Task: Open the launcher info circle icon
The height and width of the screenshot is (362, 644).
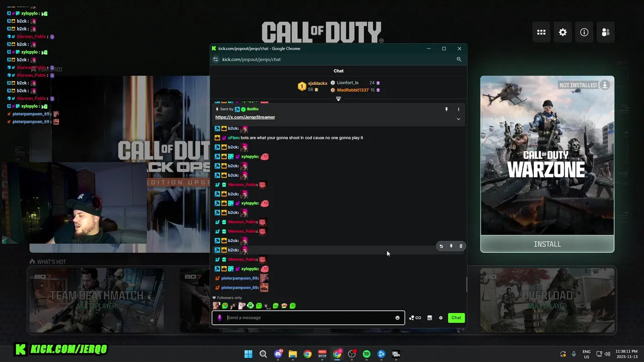Action: point(584,32)
